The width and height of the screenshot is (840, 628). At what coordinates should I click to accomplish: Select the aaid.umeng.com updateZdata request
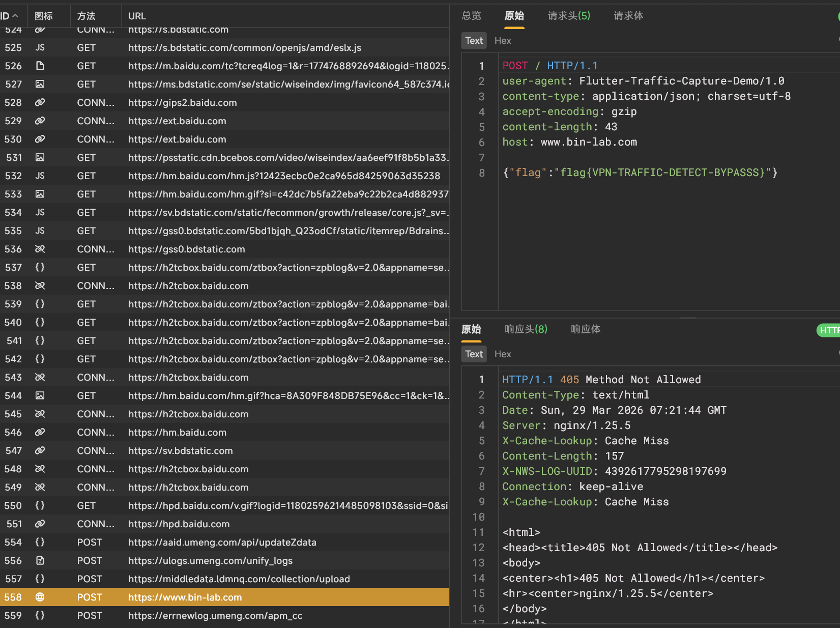click(x=222, y=542)
